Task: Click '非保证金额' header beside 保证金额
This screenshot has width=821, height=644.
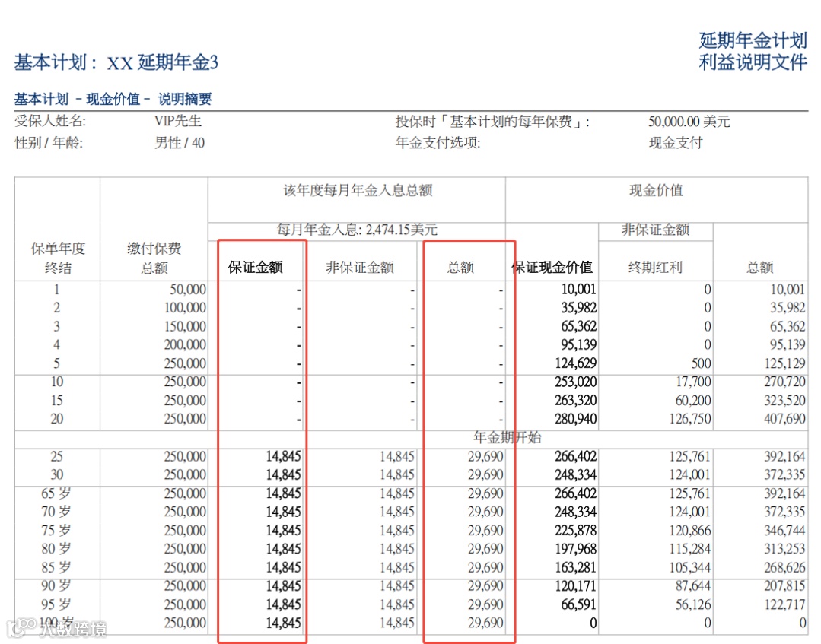Action: [x=360, y=268]
